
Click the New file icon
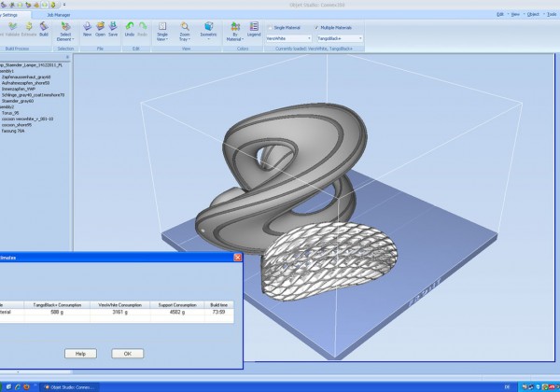pyautogui.click(x=88, y=26)
